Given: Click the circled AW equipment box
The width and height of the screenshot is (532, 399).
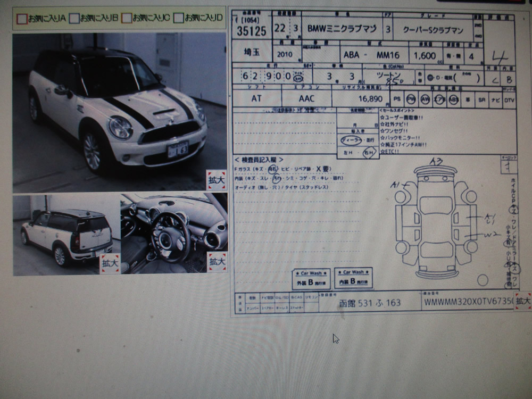Looking at the screenshot, I should pyautogui.click(x=425, y=99).
